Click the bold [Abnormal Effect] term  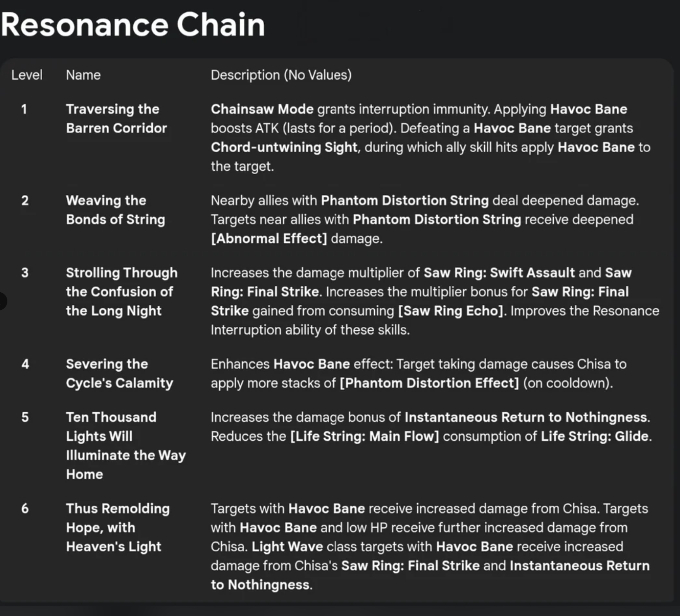tap(269, 239)
